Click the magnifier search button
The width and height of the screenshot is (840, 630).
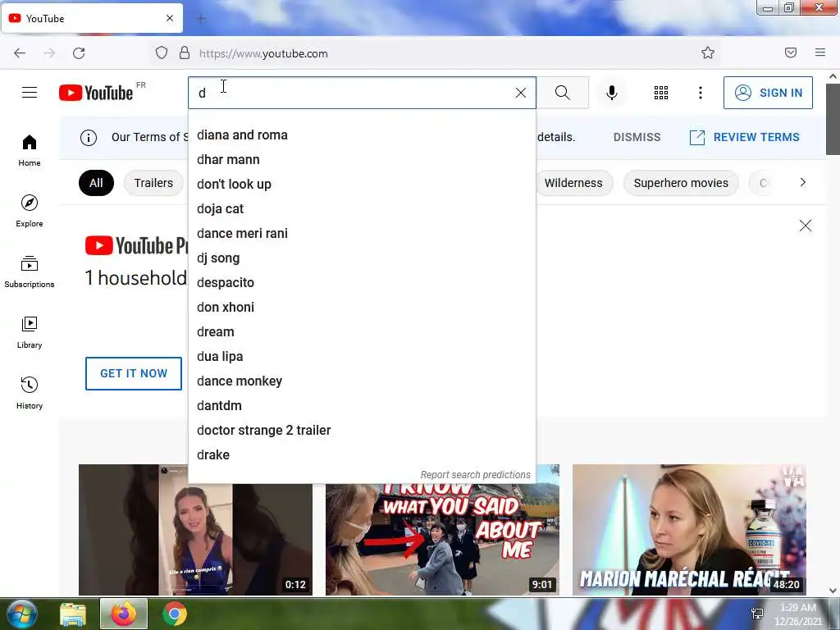tap(563, 93)
